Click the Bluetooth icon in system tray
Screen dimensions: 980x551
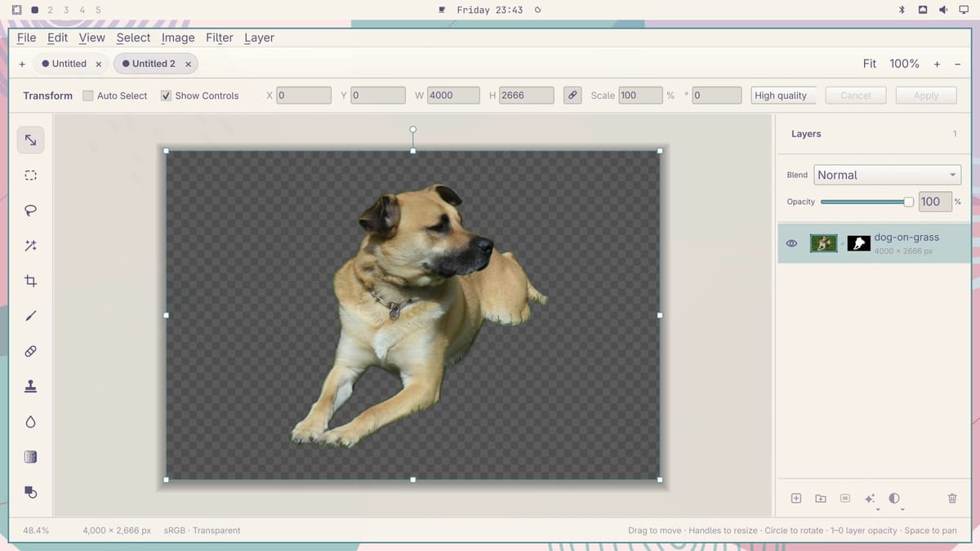tap(902, 10)
